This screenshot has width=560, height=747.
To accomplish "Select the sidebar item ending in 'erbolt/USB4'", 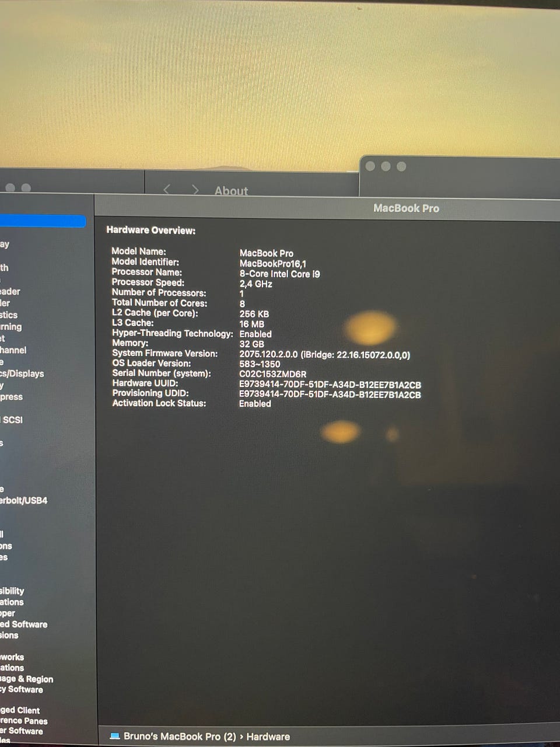I will pyautogui.click(x=24, y=501).
